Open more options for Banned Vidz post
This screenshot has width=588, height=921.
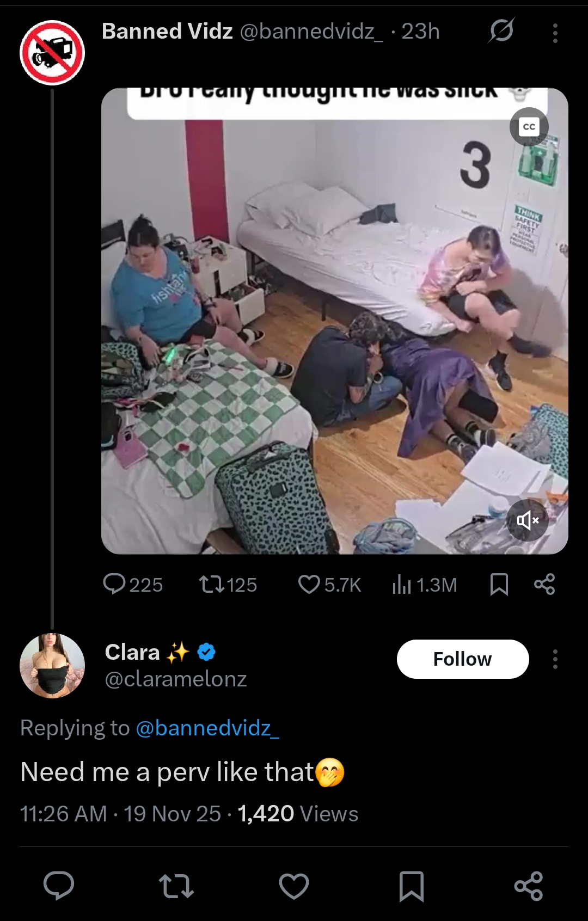tap(555, 33)
